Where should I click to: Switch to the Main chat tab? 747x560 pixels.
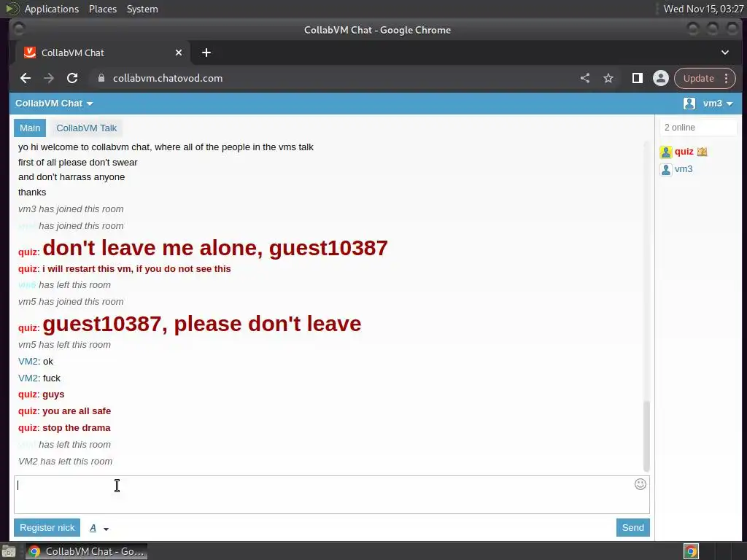29,128
